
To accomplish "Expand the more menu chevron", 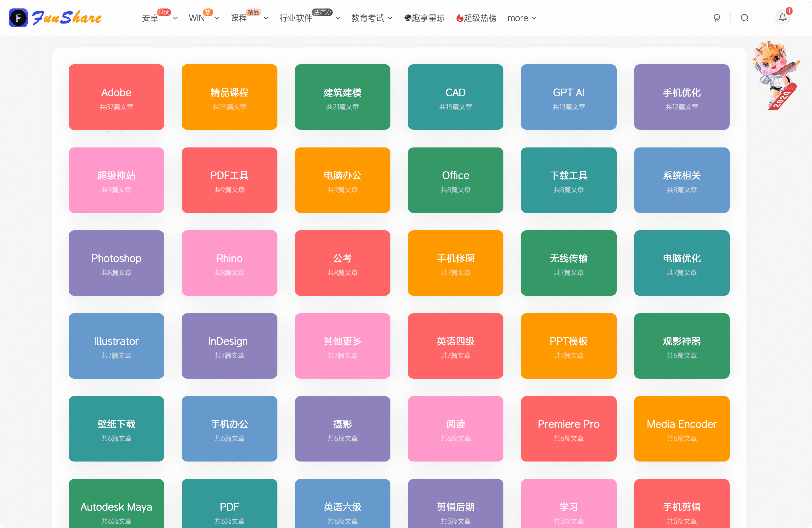I will point(534,18).
